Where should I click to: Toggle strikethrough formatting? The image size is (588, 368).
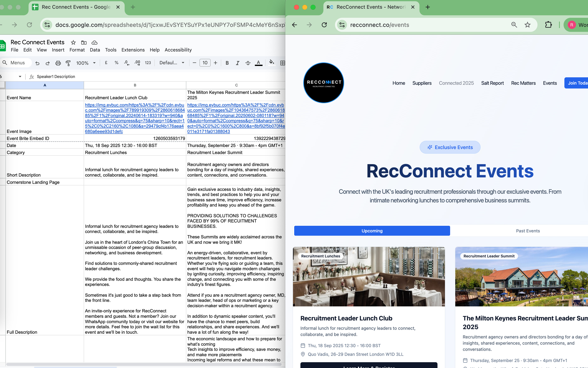(248, 63)
